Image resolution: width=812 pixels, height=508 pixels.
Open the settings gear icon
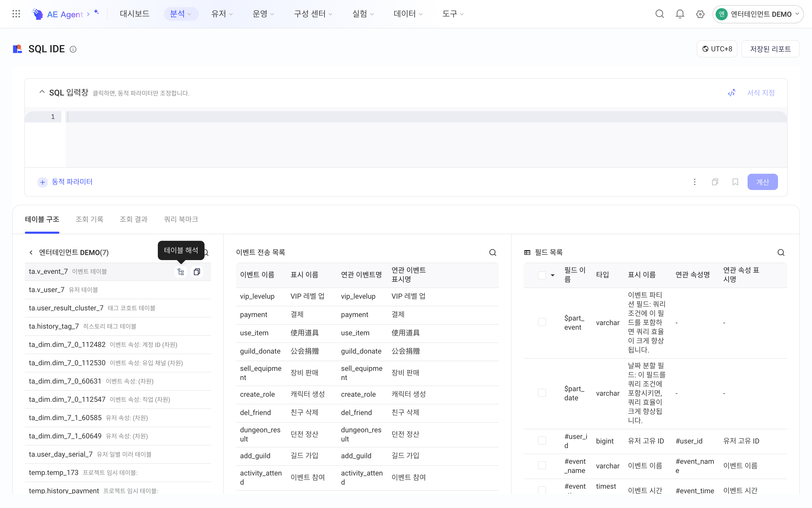point(700,14)
